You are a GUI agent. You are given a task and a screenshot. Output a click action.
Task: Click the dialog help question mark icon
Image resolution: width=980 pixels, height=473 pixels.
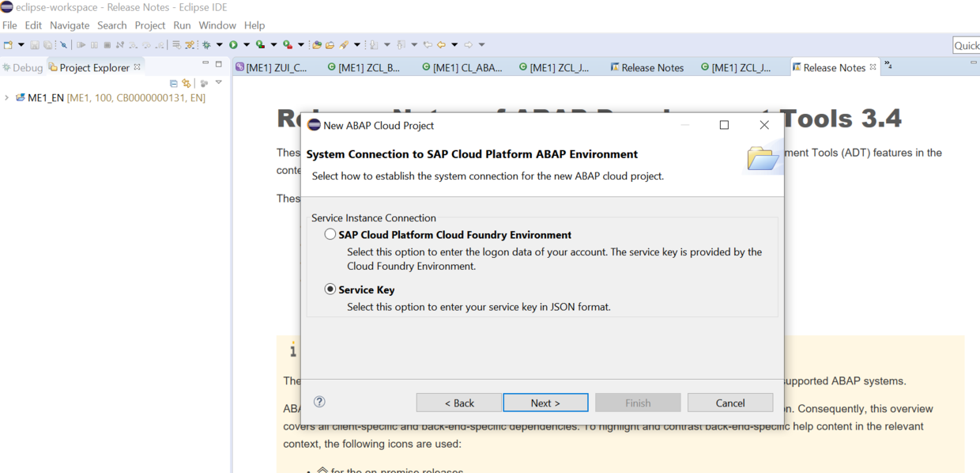pyautogui.click(x=319, y=402)
